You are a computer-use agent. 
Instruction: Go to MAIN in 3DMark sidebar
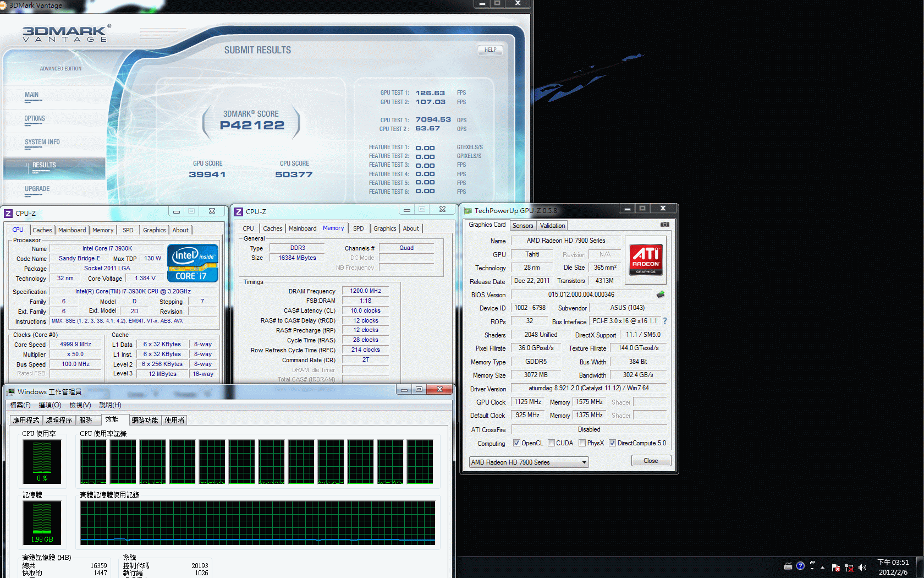(31, 95)
